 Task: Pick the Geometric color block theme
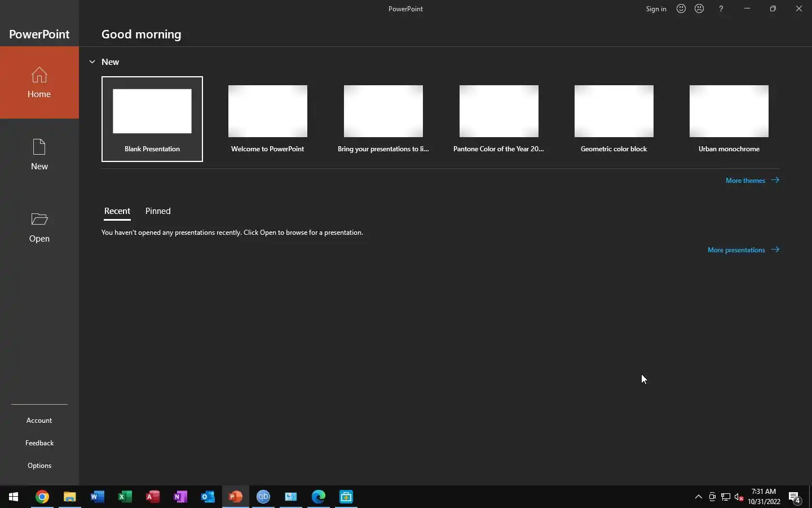tap(614, 119)
